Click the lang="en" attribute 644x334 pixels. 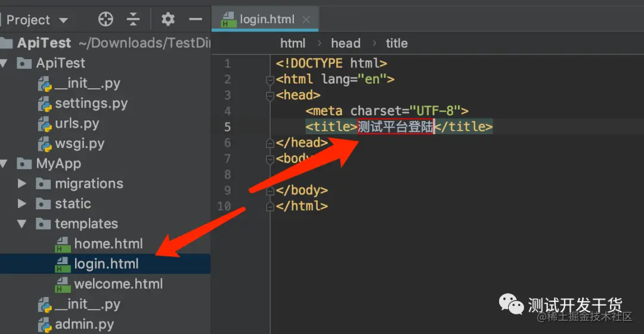pos(354,79)
